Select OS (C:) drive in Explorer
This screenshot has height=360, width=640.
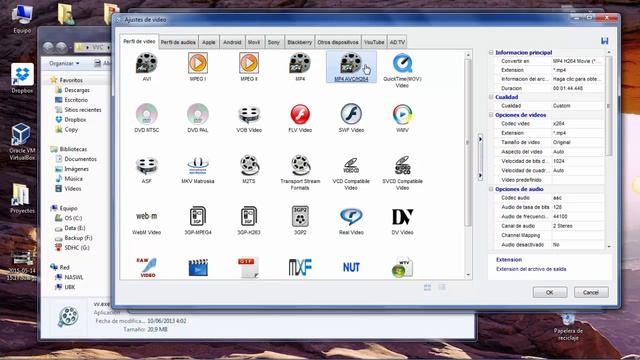[73, 218]
